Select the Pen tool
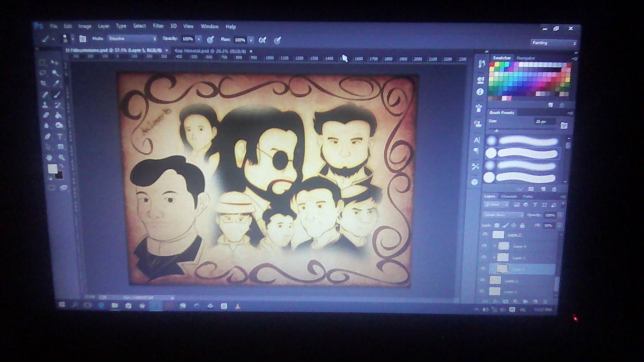 point(47,136)
